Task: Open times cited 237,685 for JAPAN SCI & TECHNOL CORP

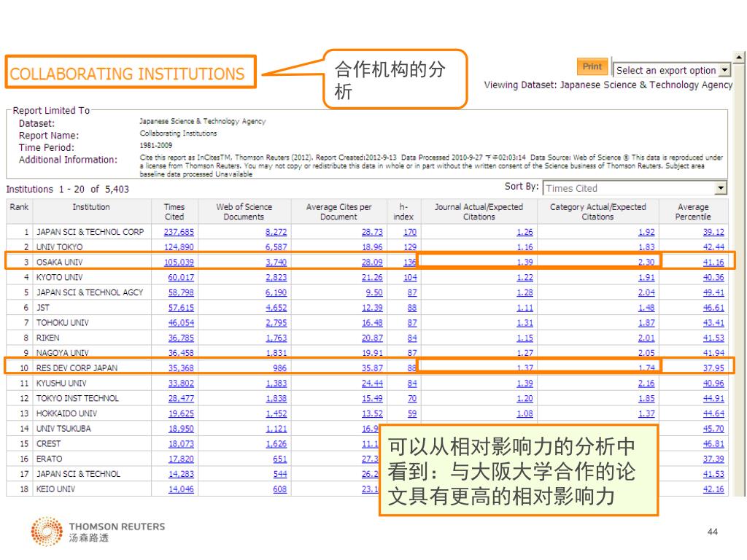Action: (179, 232)
